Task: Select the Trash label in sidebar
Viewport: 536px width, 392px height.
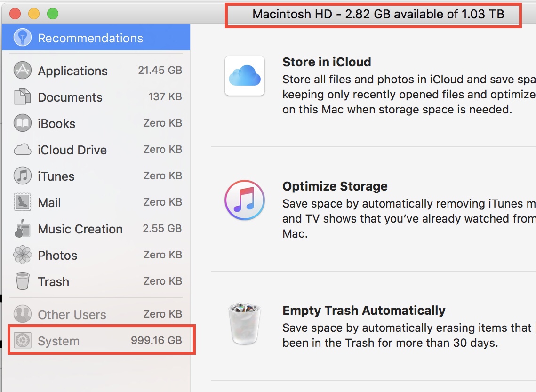Action: [x=53, y=281]
